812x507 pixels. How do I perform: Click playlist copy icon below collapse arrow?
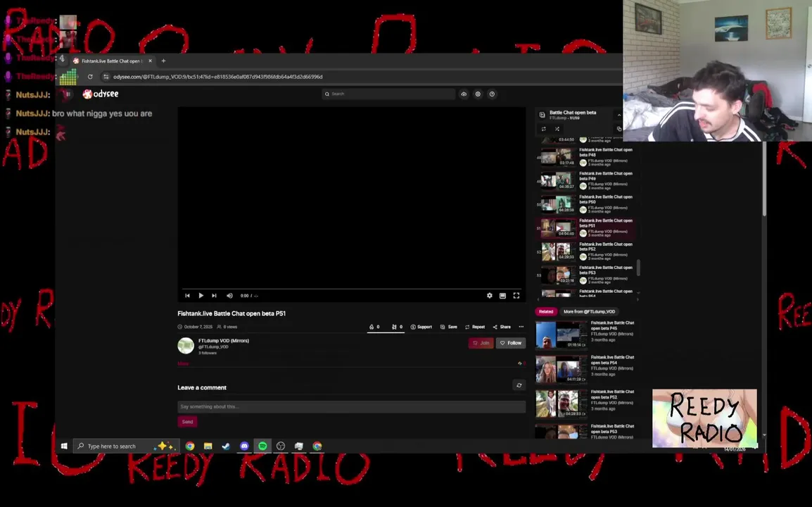pyautogui.click(x=618, y=129)
